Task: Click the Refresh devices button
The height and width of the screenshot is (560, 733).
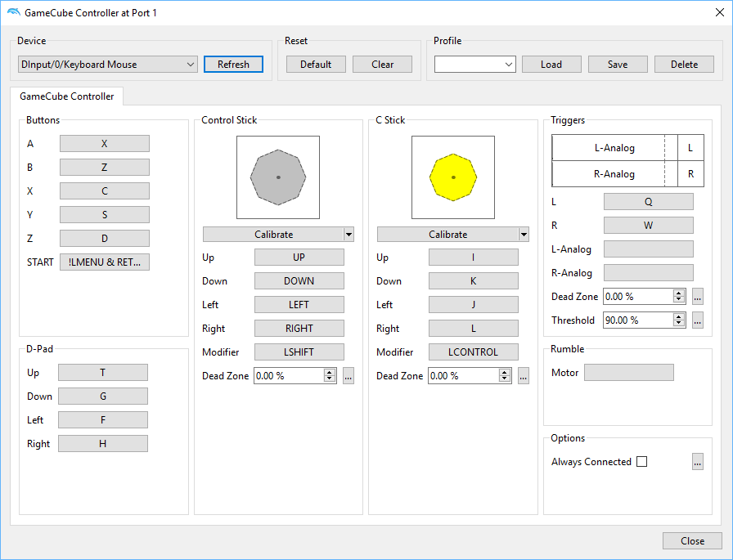Action: [x=233, y=65]
